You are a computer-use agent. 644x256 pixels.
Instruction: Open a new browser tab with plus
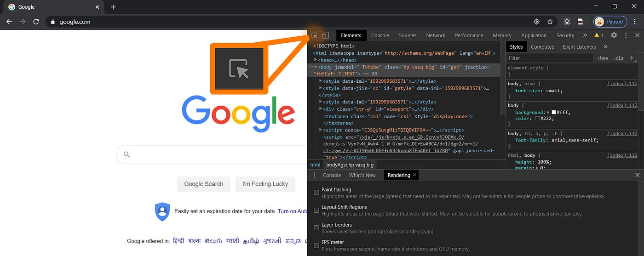pos(113,7)
